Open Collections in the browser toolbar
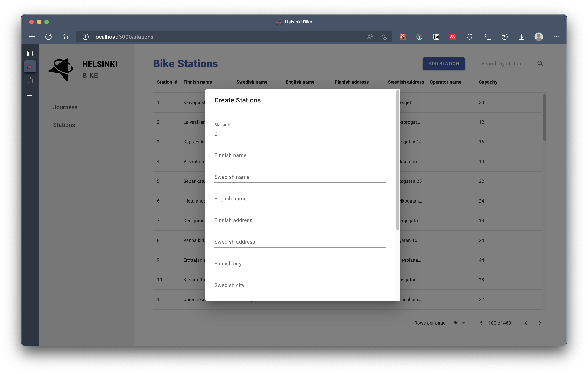Screen dimensions: 588x374 (x=488, y=37)
